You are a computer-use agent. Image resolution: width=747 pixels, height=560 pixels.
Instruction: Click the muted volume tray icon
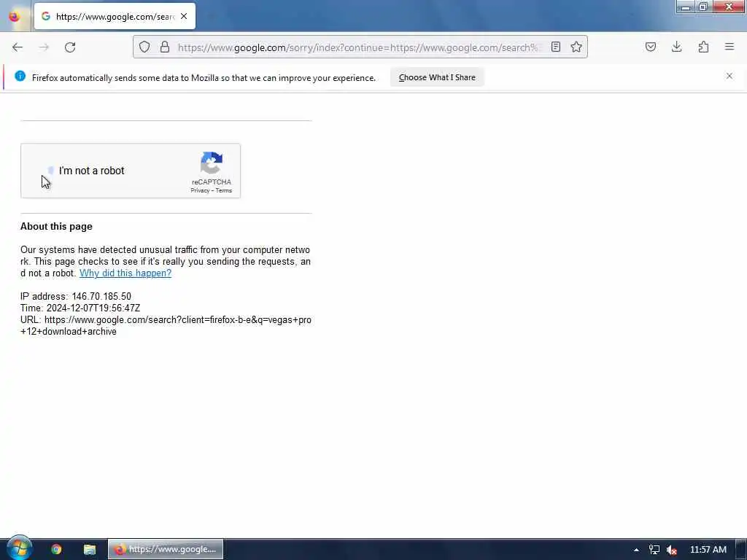[672, 550]
